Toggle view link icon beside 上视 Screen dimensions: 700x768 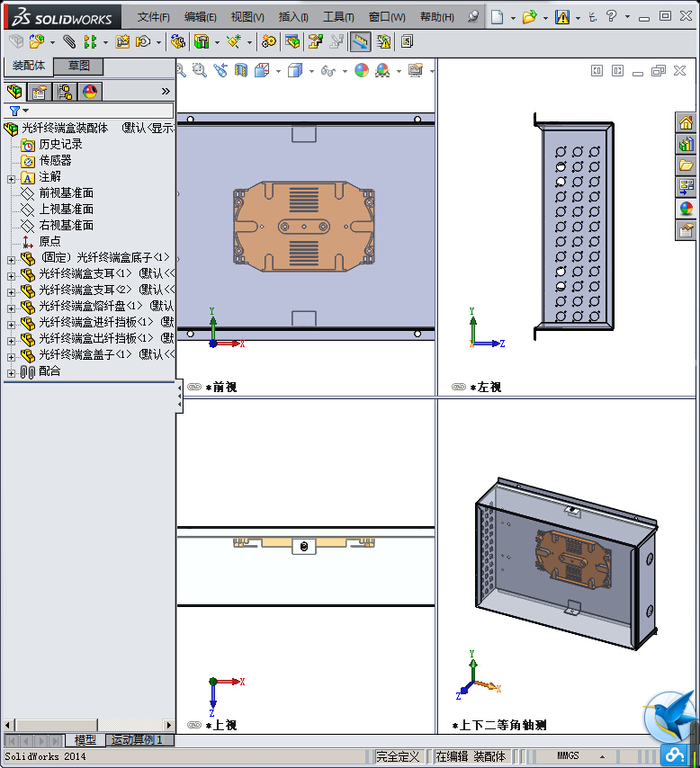coord(194,725)
